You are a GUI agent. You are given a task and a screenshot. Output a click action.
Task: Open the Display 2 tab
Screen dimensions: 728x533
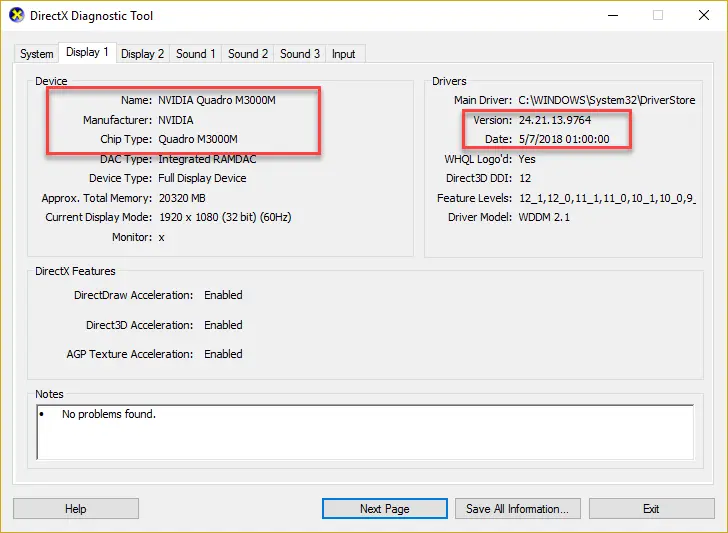pyautogui.click(x=143, y=54)
